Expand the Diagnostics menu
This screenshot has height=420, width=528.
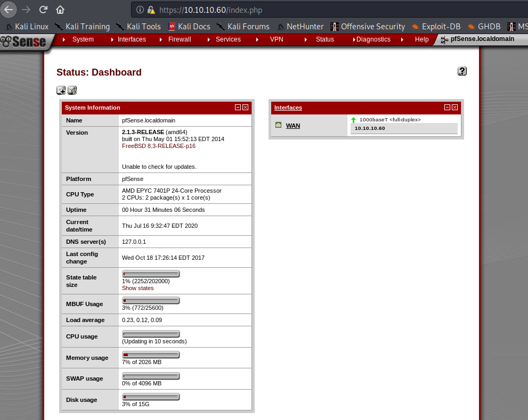(x=373, y=39)
